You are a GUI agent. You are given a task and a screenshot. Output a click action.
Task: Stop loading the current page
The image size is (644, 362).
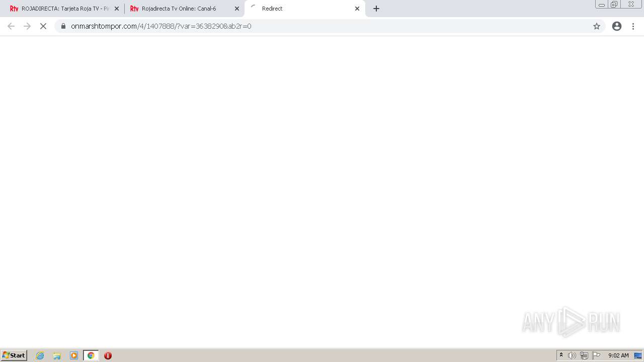click(x=43, y=26)
